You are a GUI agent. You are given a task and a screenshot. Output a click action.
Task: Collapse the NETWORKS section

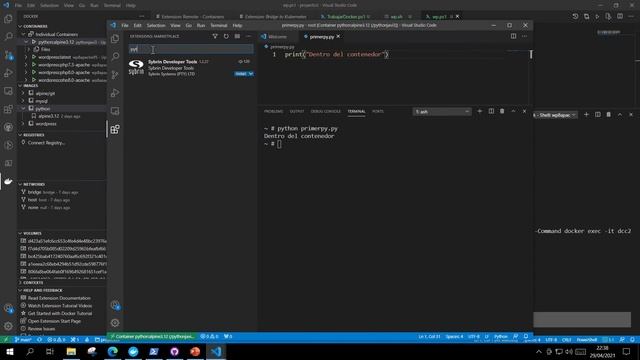click(33, 184)
